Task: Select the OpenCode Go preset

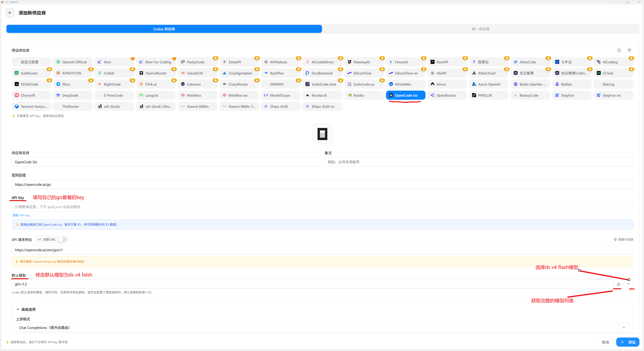Action: coord(405,95)
